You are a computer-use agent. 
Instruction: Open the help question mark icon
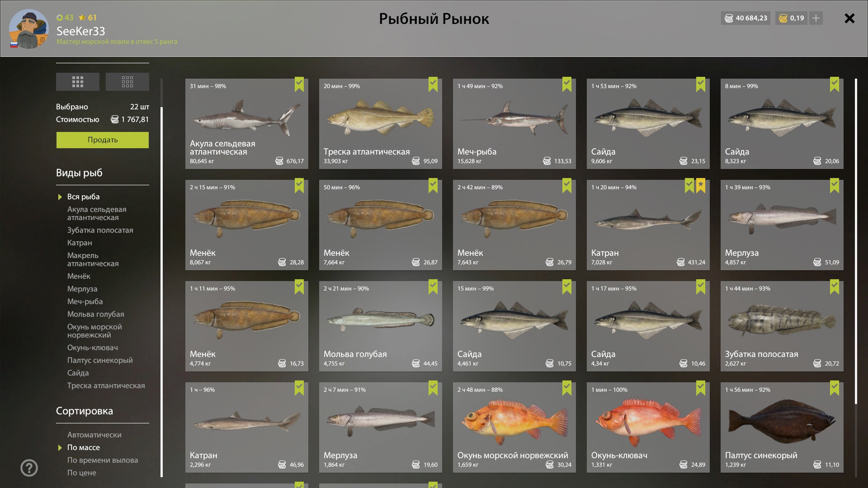(29, 468)
